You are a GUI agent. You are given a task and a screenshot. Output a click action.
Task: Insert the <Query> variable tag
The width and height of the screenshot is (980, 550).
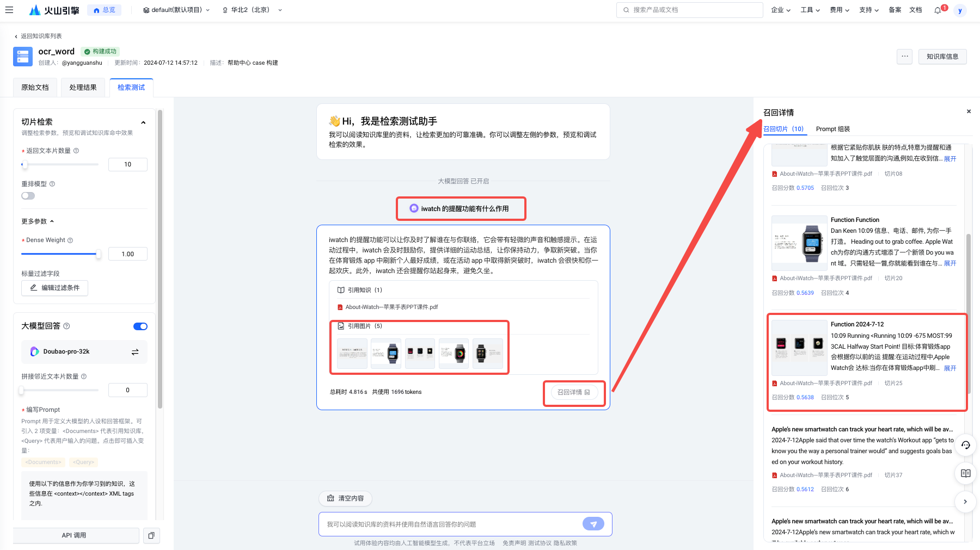click(83, 462)
